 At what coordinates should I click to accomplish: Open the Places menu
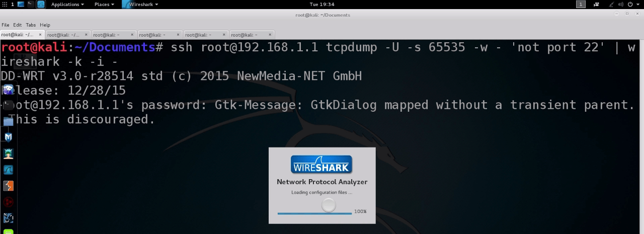(104, 4)
